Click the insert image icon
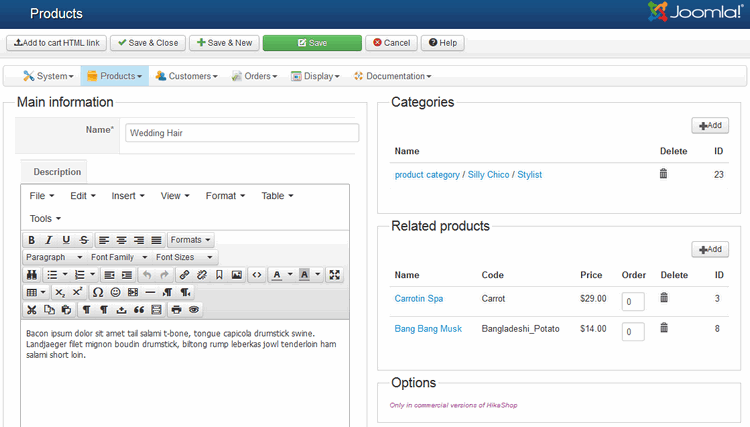 [237, 274]
